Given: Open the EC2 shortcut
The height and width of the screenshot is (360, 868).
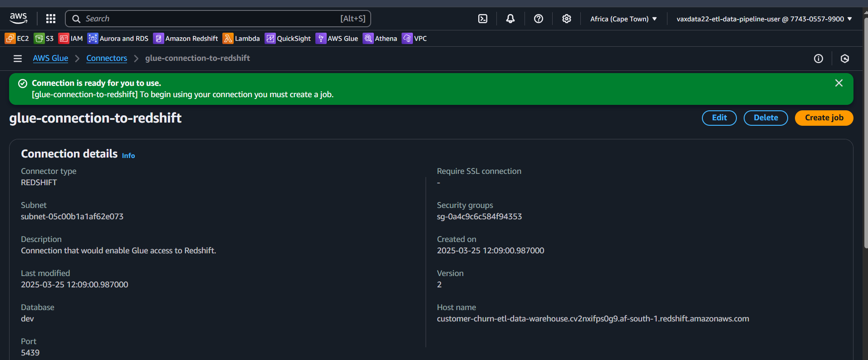Looking at the screenshot, I should 17,39.
